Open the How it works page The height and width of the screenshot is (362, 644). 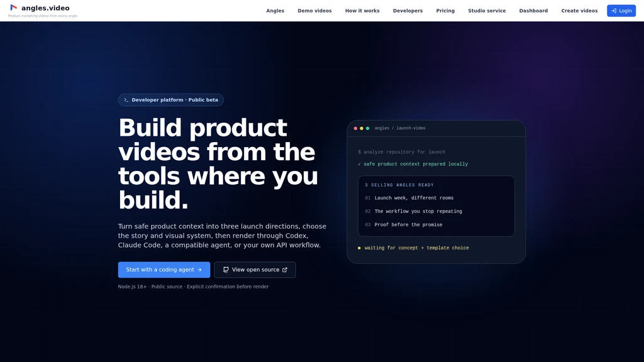pyautogui.click(x=362, y=11)
